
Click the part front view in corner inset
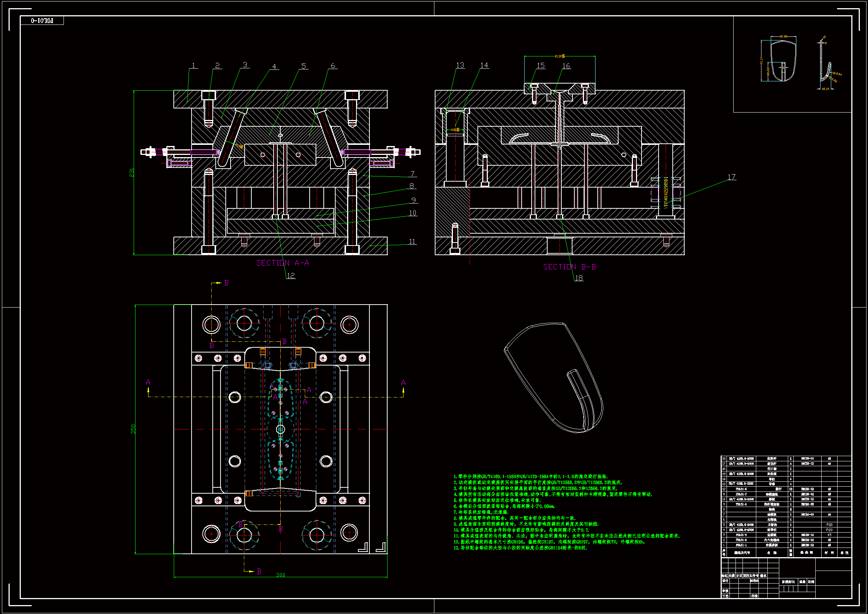(x=783, y=61)
